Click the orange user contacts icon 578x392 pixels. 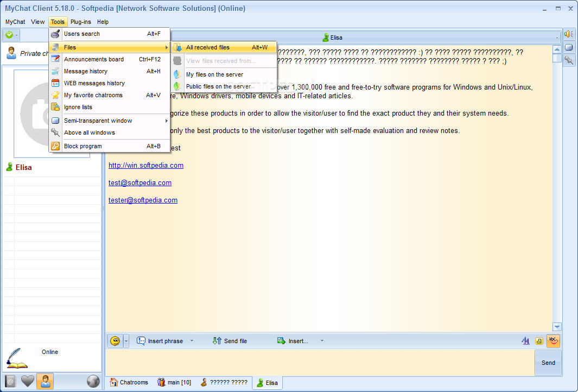pos(46,381)
